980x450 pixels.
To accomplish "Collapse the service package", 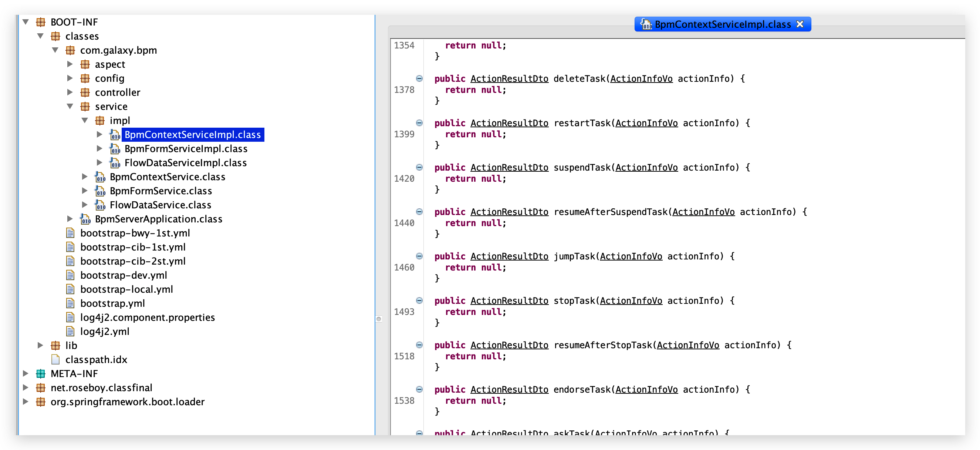I will pyautogui.click(x=70, y=107).
